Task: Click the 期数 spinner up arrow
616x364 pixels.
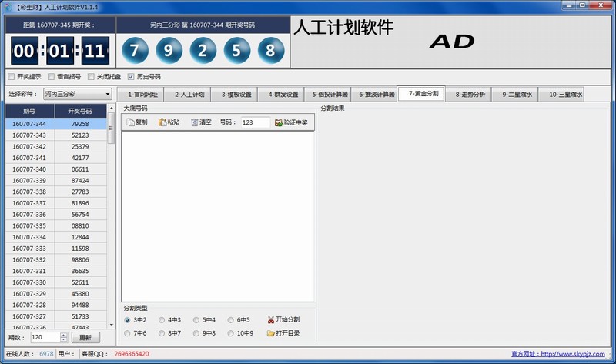Action: [x=65, y=335]
